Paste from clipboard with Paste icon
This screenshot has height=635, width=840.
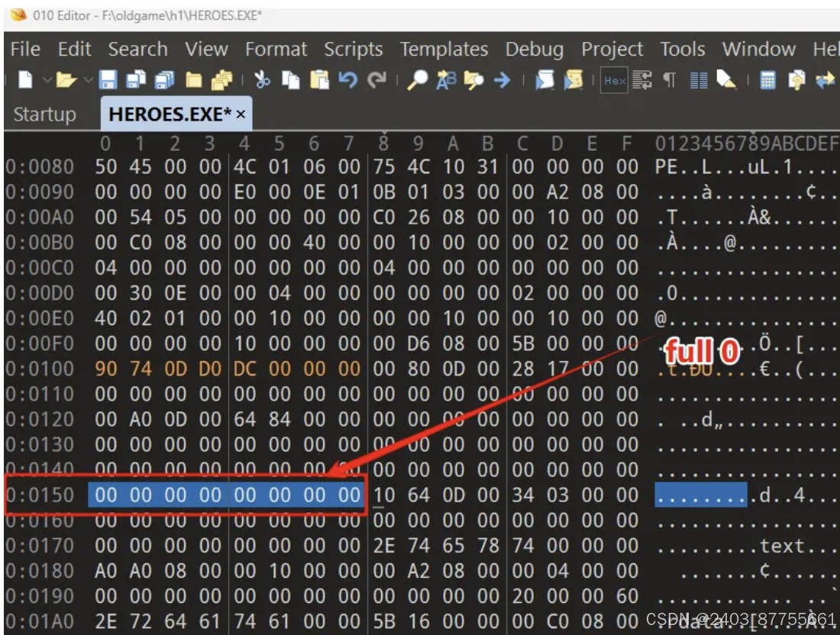(319, 80)
